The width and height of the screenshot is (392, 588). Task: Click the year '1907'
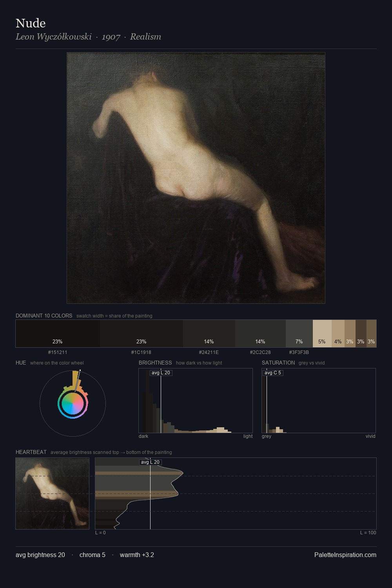(x=111, y=37)
